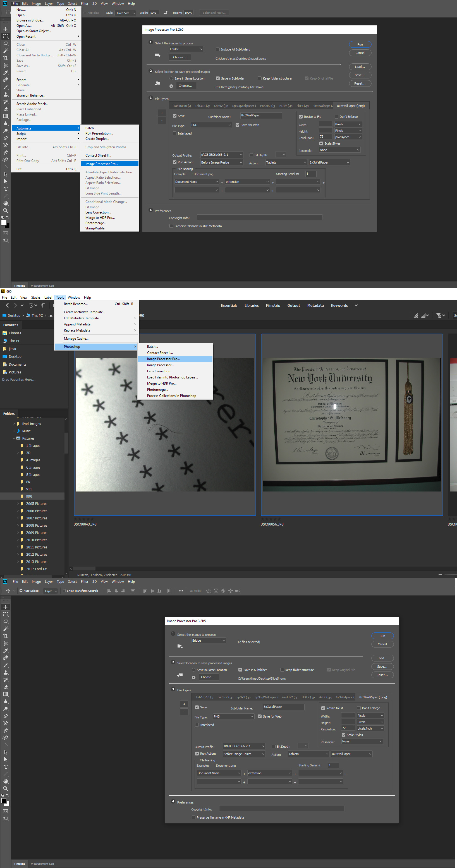
Task: Collapse the Pictures folder in Bridge tree
Action: (14, 438)
